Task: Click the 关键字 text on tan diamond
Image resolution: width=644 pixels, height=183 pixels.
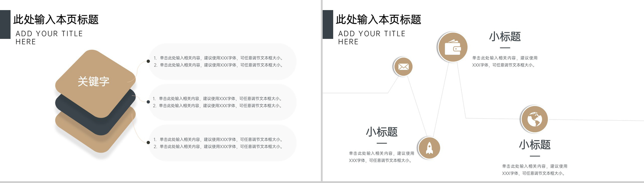Action: (94, 81)
